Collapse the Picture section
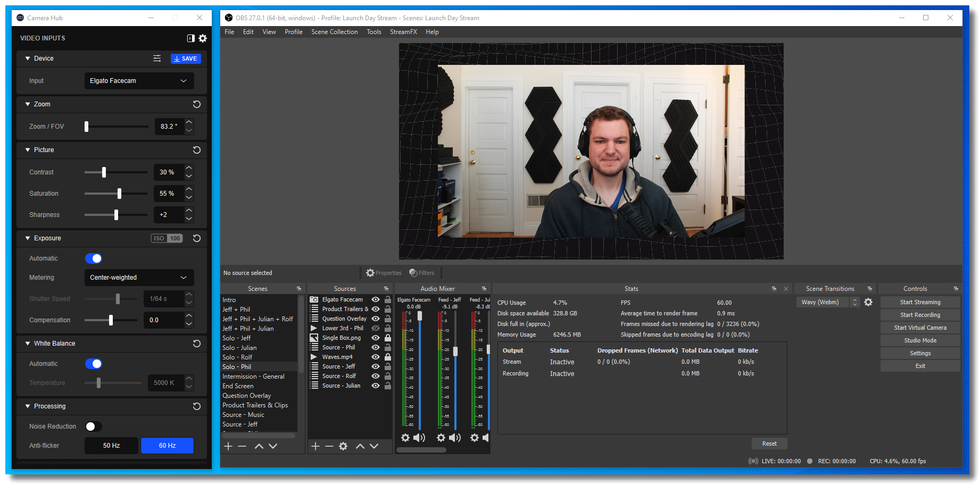The width and height of the screenshot is (980, 485). tap(28, 150)
